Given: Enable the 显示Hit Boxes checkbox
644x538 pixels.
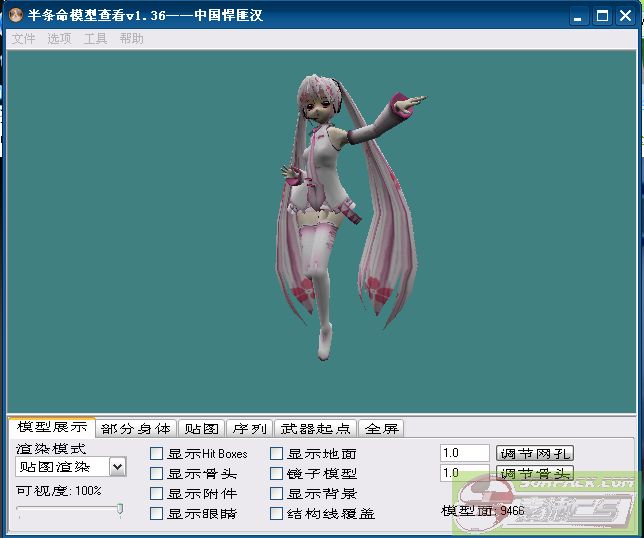Looking at the screenshot, I should click(157, 454).
